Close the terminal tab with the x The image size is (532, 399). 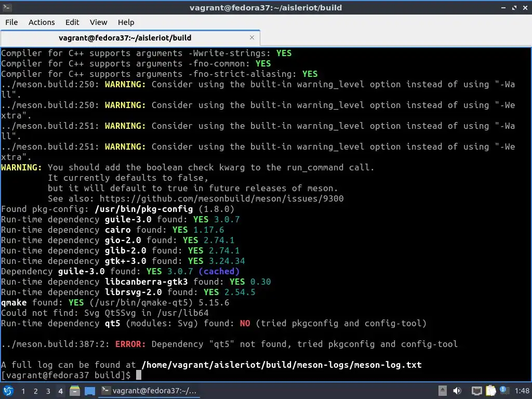click(252, 37)
